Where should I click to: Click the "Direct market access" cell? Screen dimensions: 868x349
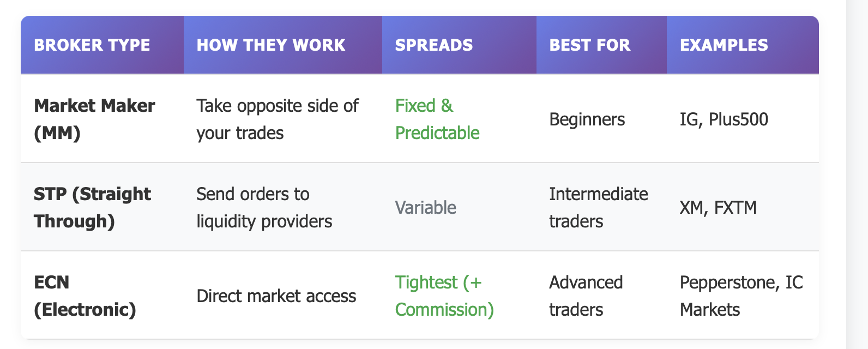tap(276, 296)
